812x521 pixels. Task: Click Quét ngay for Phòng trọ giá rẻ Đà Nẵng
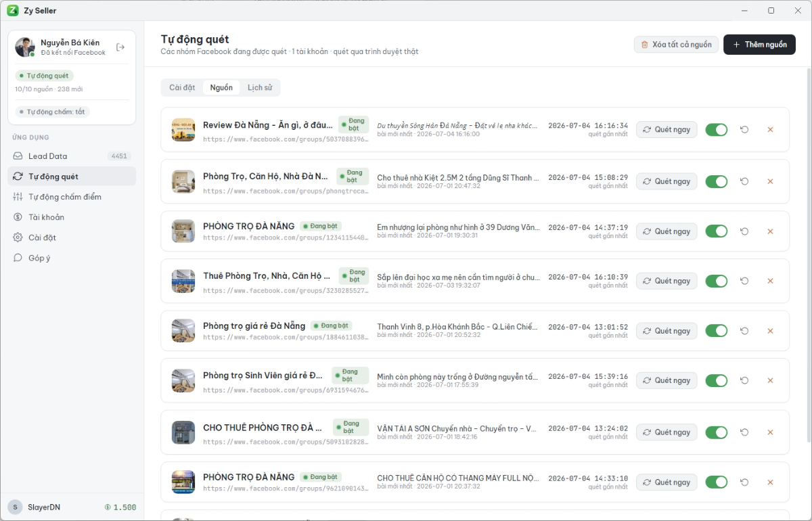667,331
